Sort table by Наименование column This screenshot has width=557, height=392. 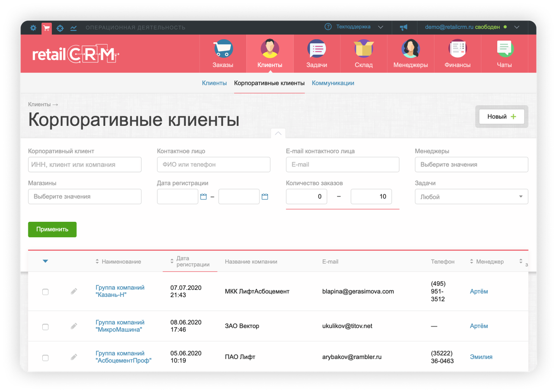(118, 262)
